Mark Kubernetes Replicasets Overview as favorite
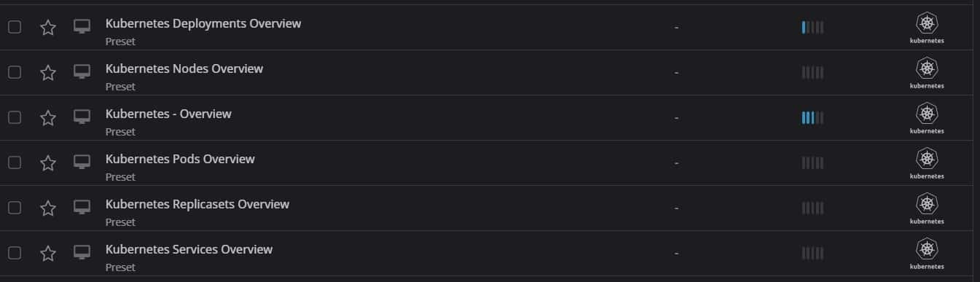The height and width of the screenshot is (282, 980). pyautogui.click(x=48, y=208)
